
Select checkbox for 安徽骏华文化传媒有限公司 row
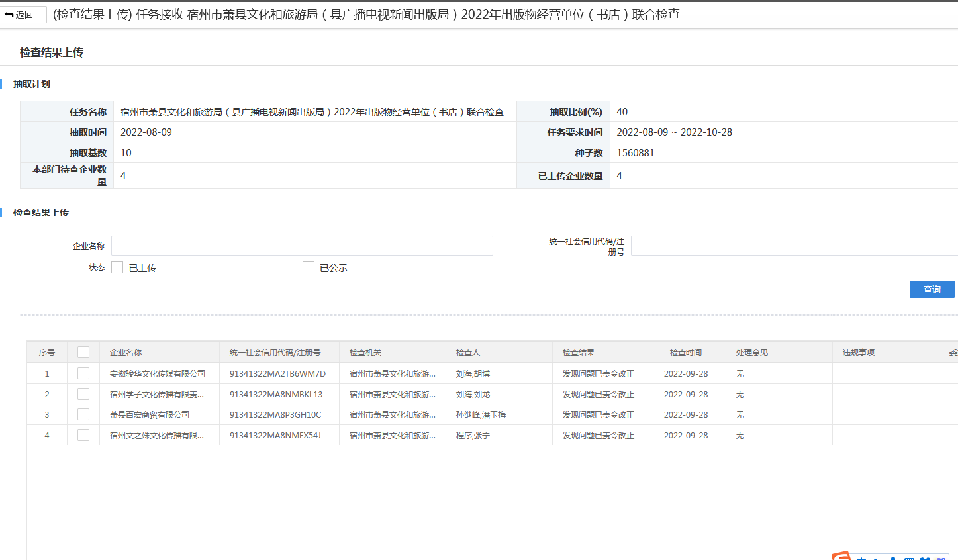[83, 373]
